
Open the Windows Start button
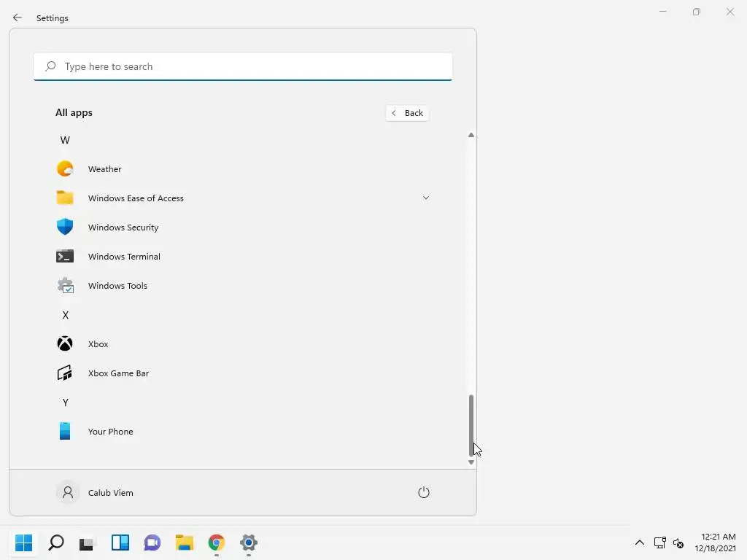[x=23, y=542]
